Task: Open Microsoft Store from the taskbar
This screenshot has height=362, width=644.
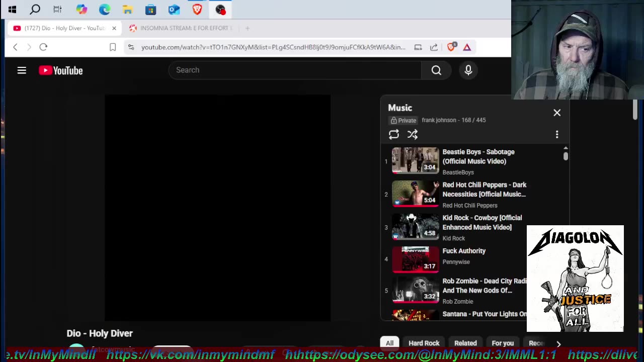Action: [150, 9]
